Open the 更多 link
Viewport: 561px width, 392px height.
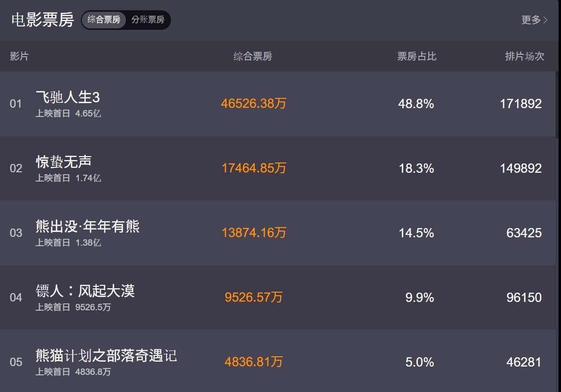[531, 20]
